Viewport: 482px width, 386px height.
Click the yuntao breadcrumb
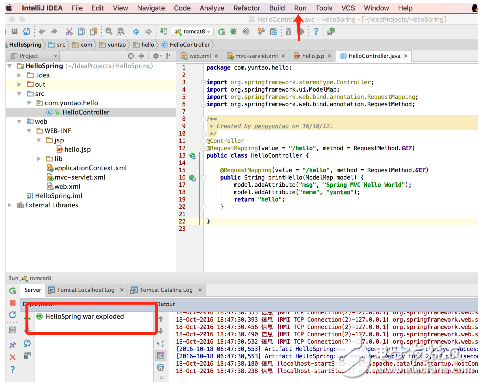[113, 45]
